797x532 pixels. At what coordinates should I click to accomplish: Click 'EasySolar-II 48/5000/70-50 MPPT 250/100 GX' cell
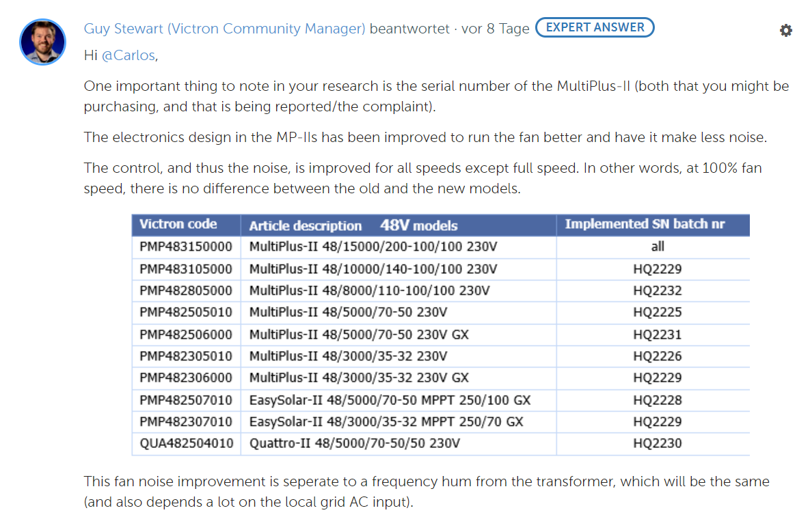click(390, 400)
